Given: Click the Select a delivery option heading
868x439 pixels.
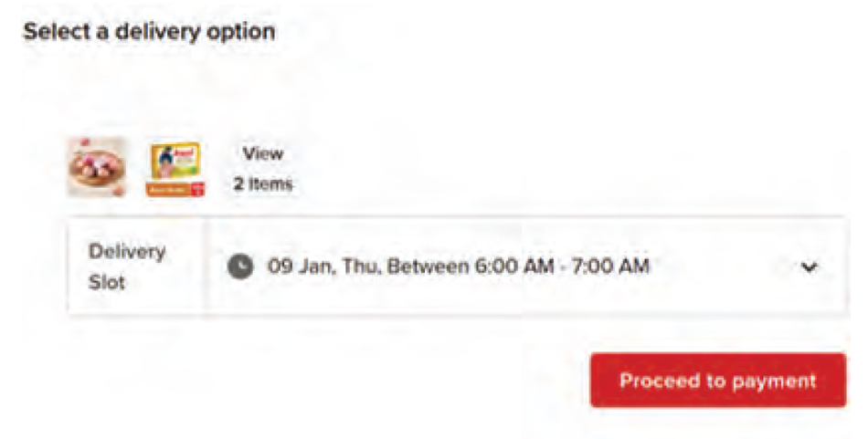Looking at the screenshot, I should point(149,31).
